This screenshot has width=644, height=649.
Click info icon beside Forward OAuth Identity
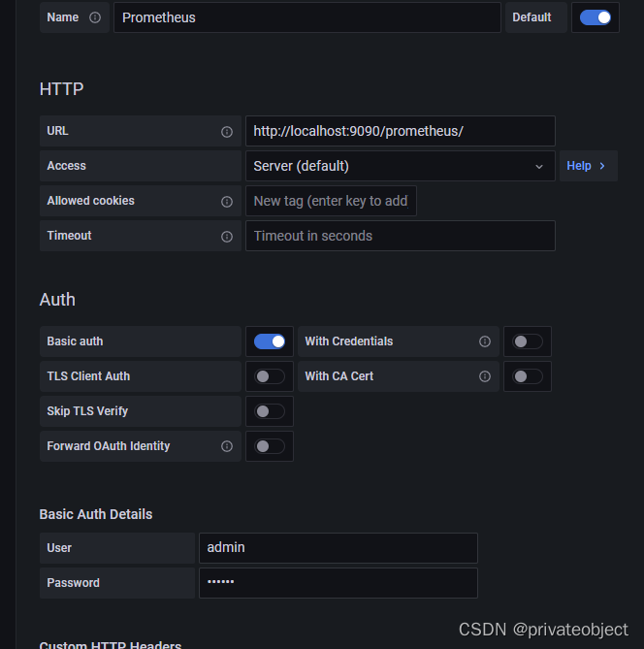coord(227,446)
